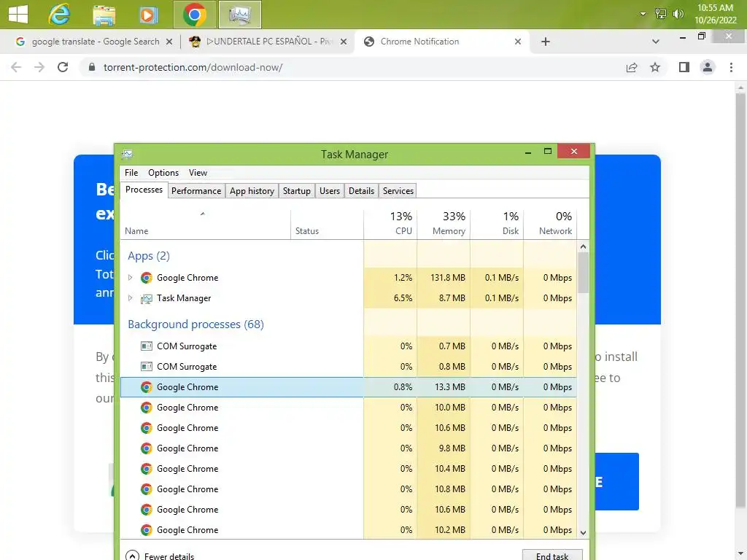The width and height of the screenshot is (747, 560).
Task: Open File Explorer from the taskbar
Action: [x=104, y=15]
